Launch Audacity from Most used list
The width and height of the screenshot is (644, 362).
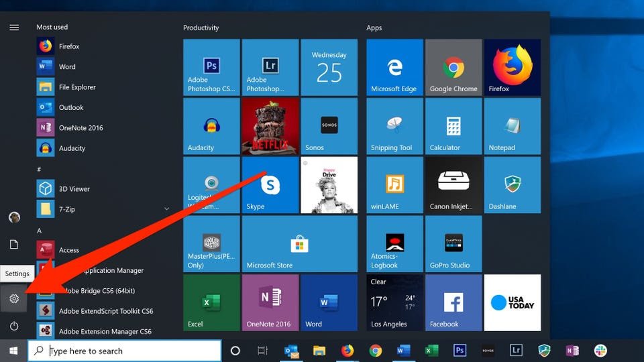[x=103, y=148]
